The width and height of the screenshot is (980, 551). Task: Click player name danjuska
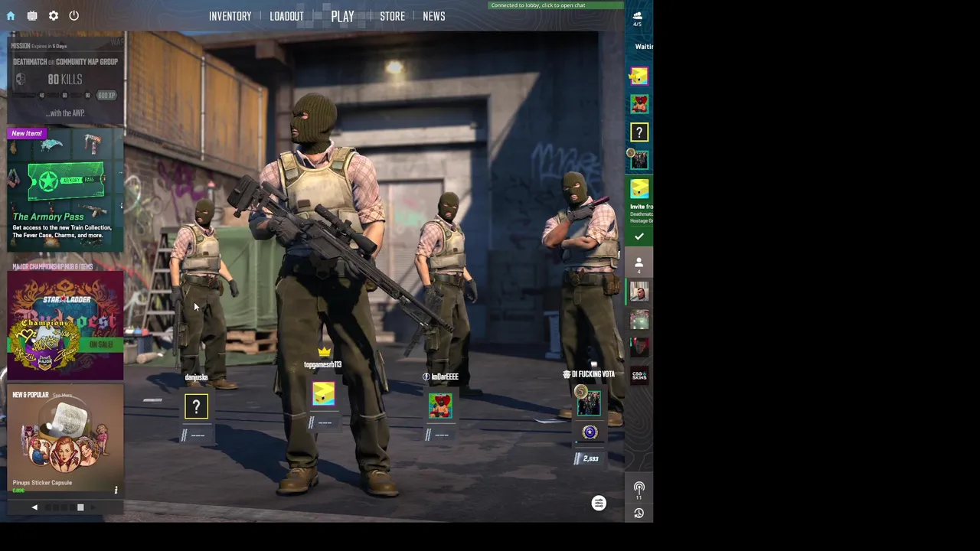pos(196,377)
